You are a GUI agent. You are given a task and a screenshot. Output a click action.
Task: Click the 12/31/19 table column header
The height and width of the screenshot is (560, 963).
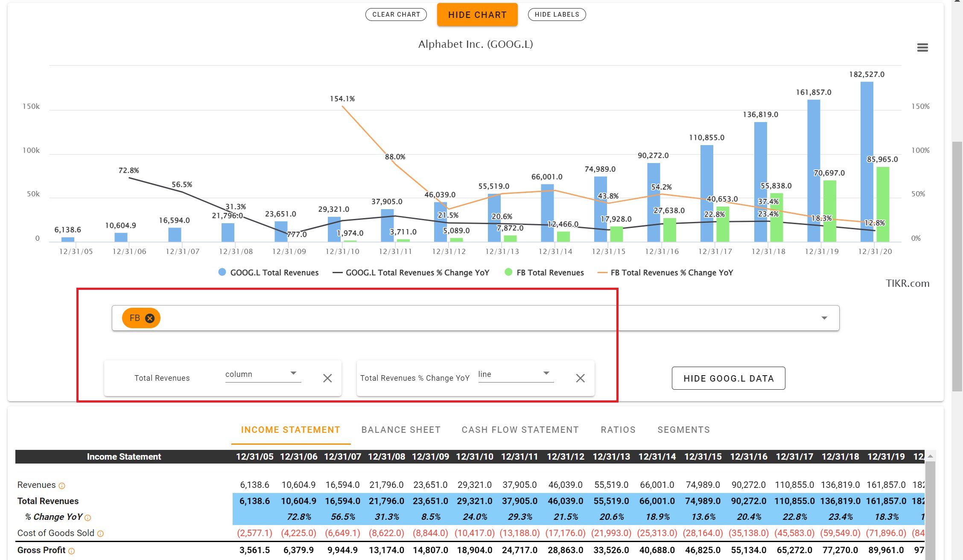886,457
